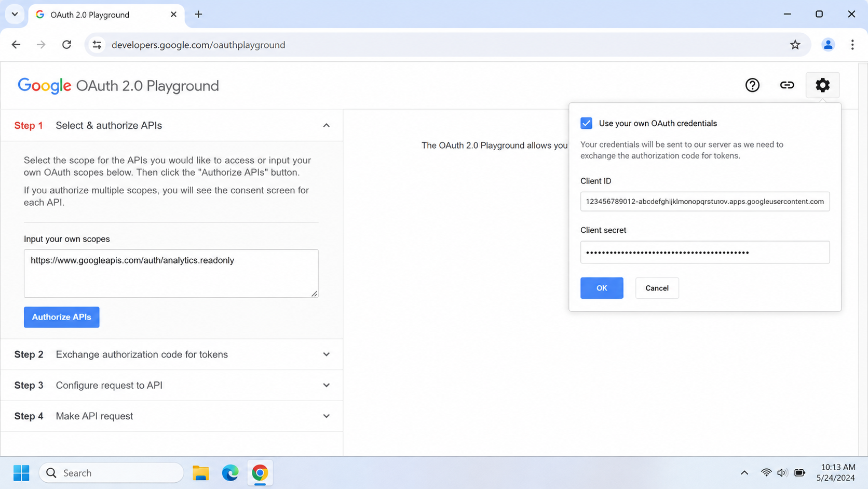
Task: Expand Step 4 Make API request
Action: coord(171,416)
